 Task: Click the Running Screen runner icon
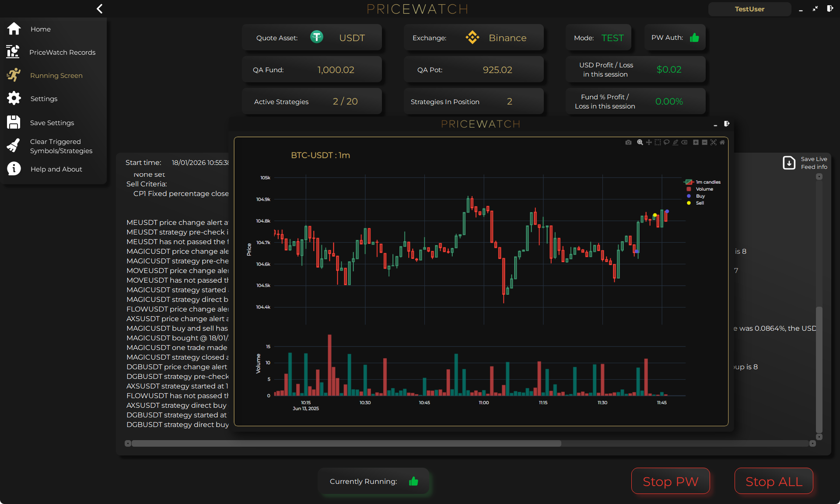[x=14, y=75]
